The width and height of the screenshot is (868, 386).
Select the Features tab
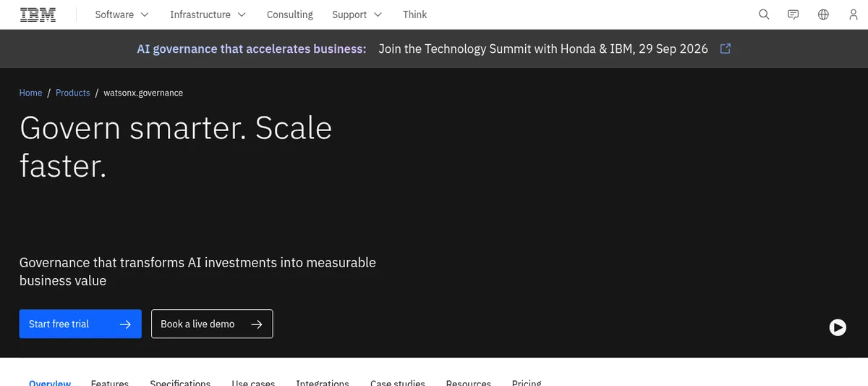pos(110,382)
